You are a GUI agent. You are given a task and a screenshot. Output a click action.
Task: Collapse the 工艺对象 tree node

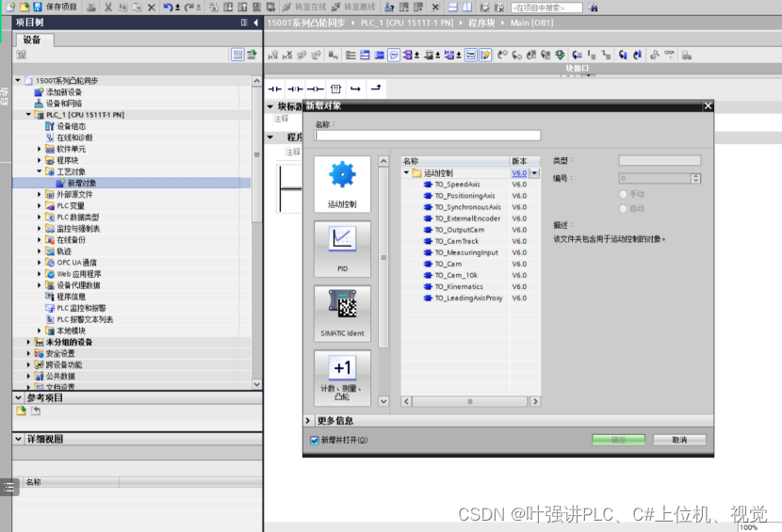(40, 171)
